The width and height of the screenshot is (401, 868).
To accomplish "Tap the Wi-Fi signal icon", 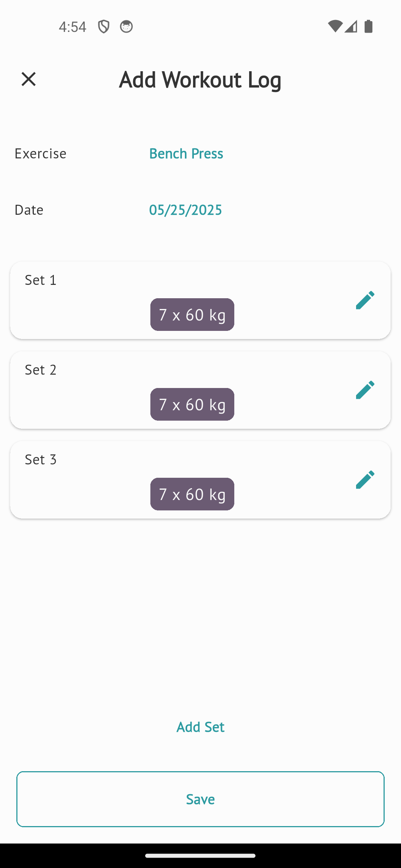I will coord(335,26).
